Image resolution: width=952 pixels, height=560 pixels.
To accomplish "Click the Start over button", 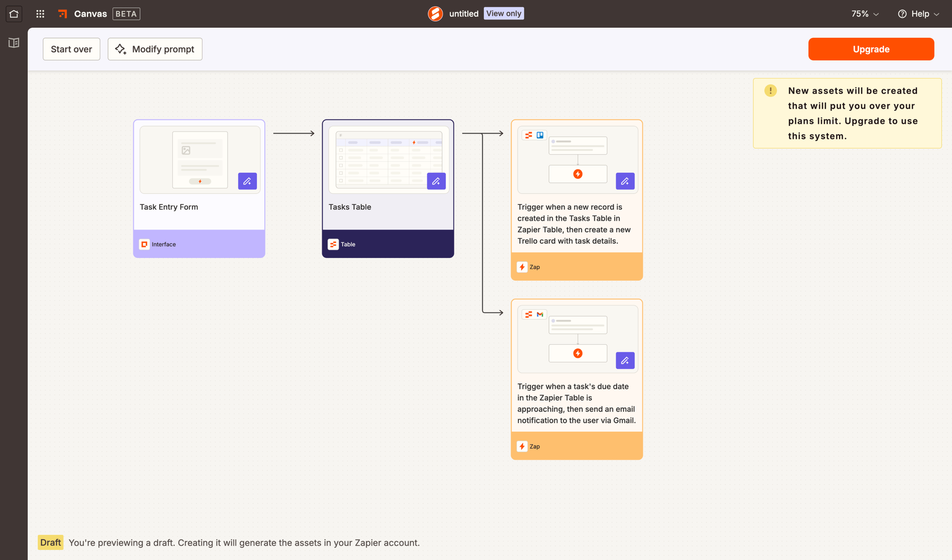I will point(71,49).
